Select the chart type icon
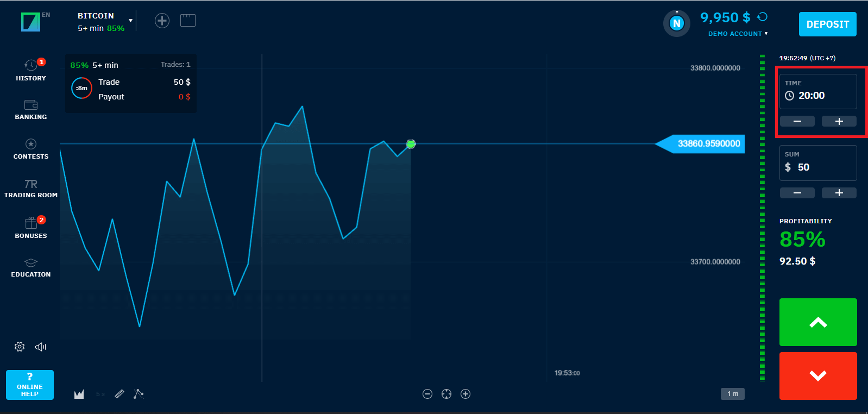The height and width of the screenshot is (414, 868). (78, 394)
